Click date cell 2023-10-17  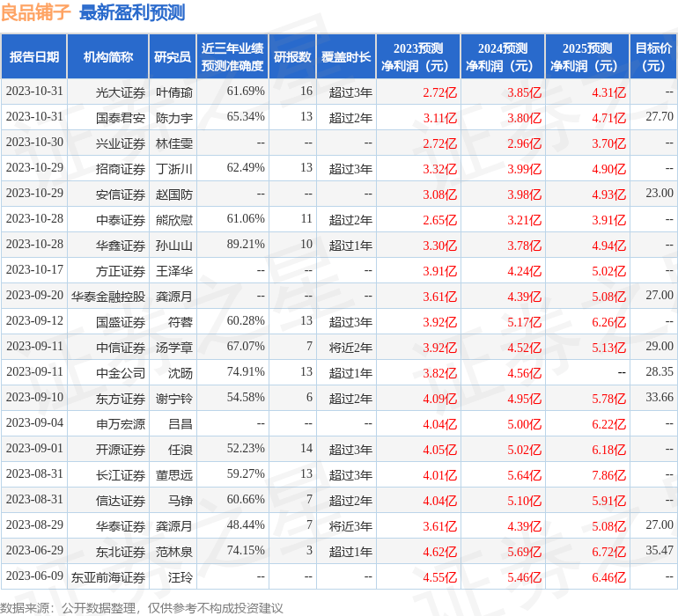[34, 270]
